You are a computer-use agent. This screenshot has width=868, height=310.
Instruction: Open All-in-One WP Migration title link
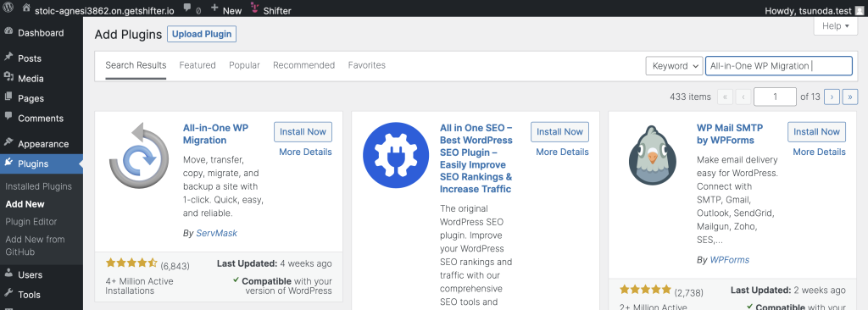[x=215, y=134]
